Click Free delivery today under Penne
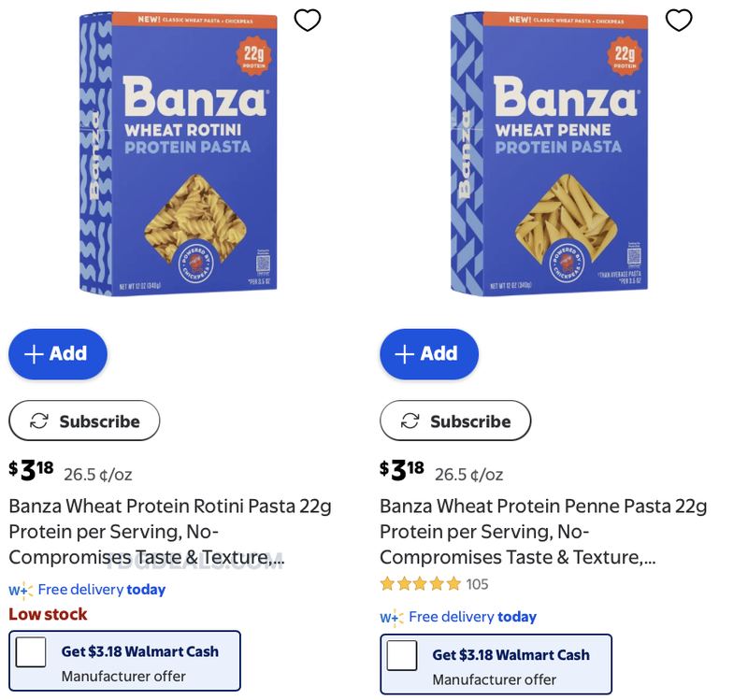 pos(473,617)
